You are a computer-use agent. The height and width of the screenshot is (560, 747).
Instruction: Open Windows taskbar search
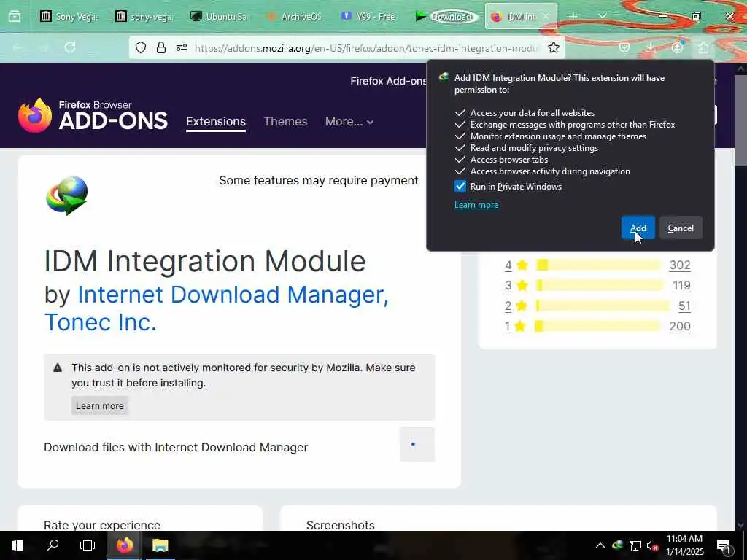coord(53,545)
